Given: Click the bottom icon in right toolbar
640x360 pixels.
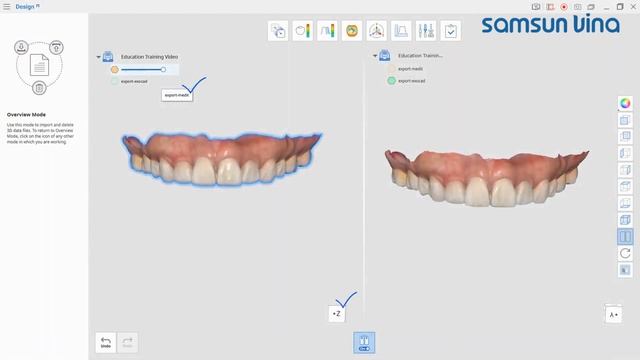Looking at the screenshot, I should pyautogui.click(x=625, y=270).
